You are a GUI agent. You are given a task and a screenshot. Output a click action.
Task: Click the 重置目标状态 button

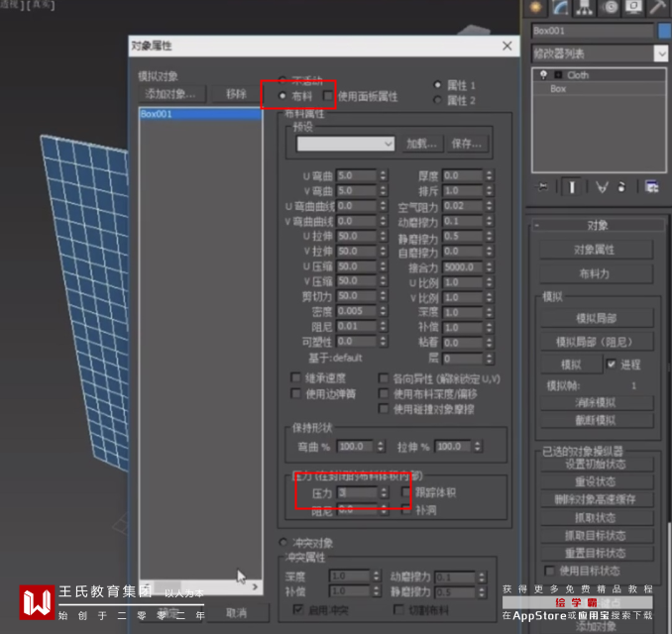(596, 553)
